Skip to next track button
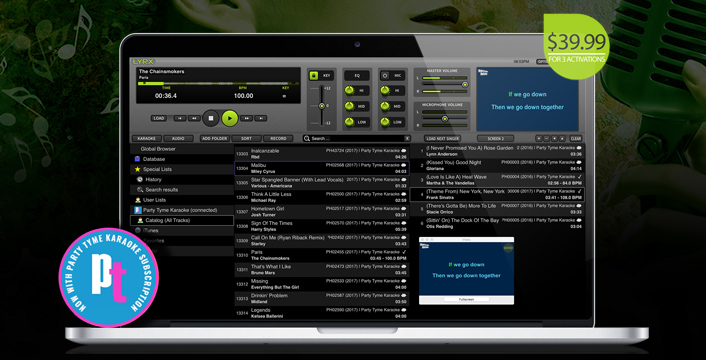 click(x=261, y=118)
